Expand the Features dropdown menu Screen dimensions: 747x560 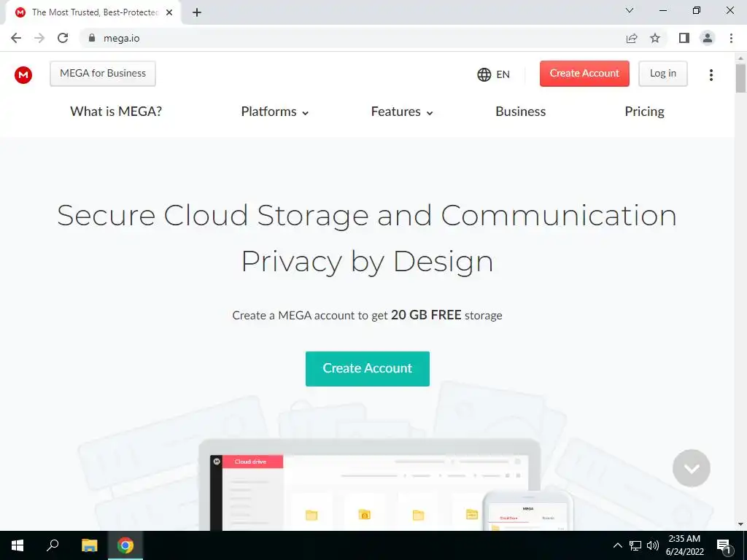pyautogui.click(x=402, y=112)
